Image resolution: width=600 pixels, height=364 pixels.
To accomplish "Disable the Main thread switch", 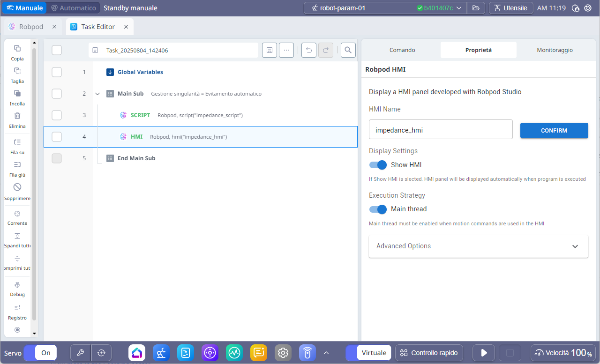I will [378, 209].
